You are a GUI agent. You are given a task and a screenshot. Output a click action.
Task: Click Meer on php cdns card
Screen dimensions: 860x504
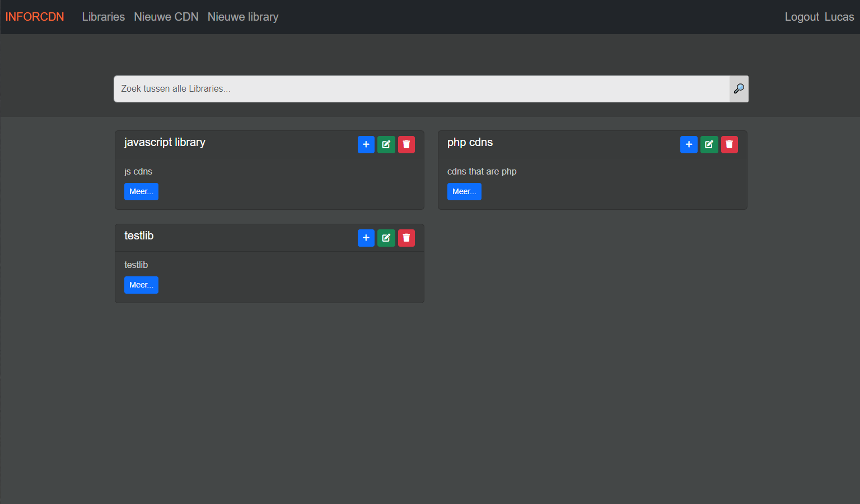coord(464,191)
